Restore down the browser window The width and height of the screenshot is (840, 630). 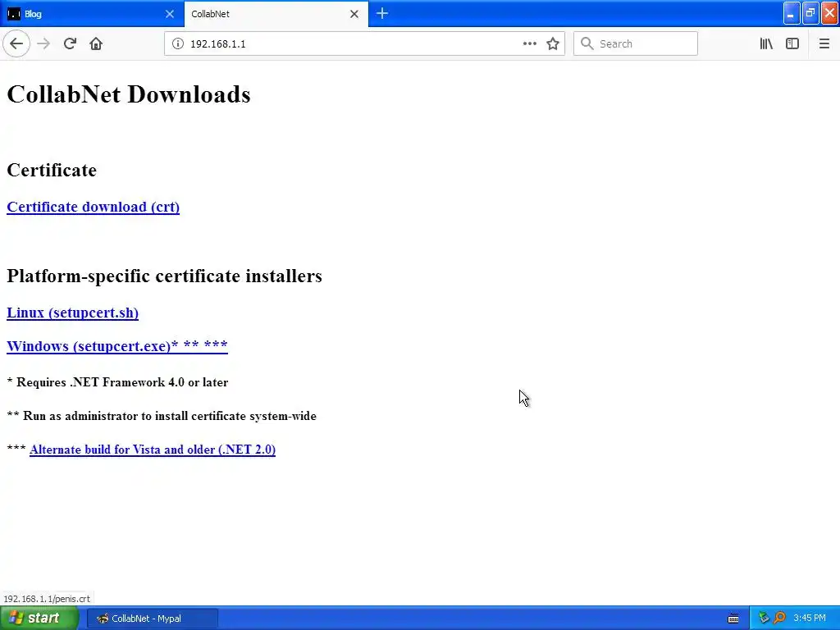tap(810, 13)
